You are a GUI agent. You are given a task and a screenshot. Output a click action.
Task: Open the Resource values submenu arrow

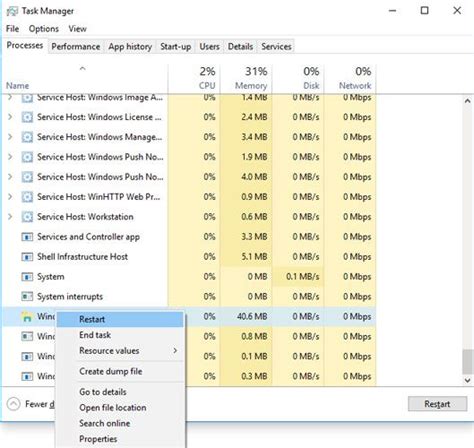click(175, 351)
